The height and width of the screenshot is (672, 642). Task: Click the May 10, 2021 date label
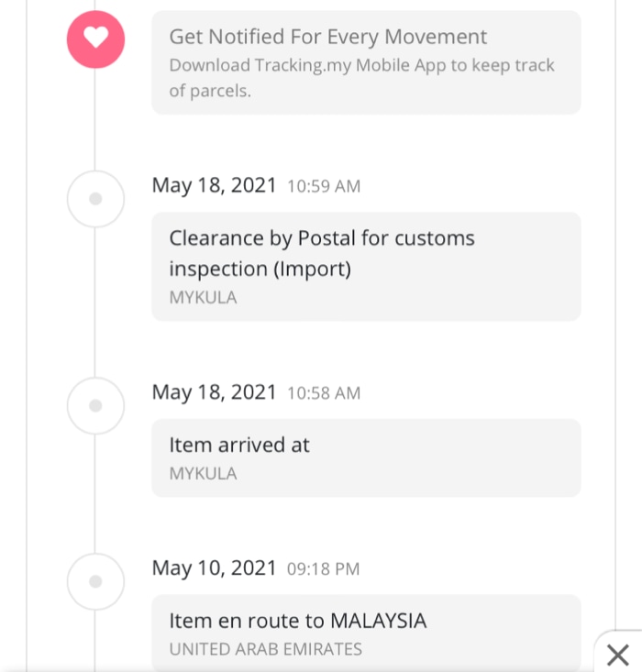point(214,568)
